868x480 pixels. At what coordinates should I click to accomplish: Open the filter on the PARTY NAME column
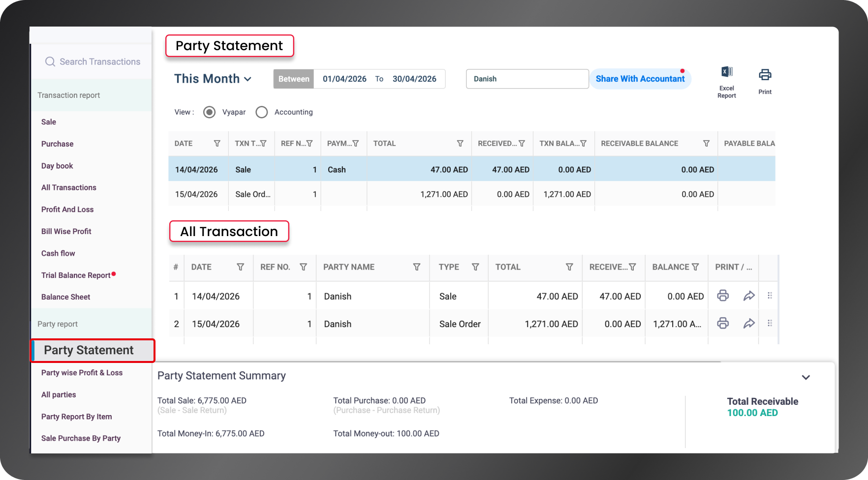point(417,267)
